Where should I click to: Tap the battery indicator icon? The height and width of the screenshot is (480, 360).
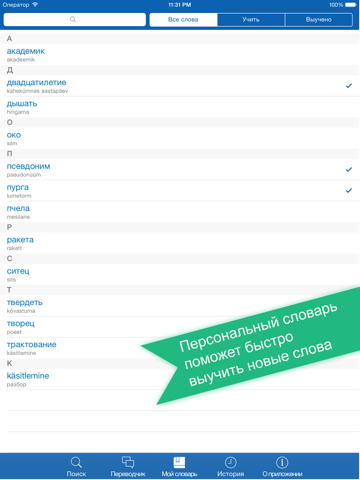coord(351,5)
